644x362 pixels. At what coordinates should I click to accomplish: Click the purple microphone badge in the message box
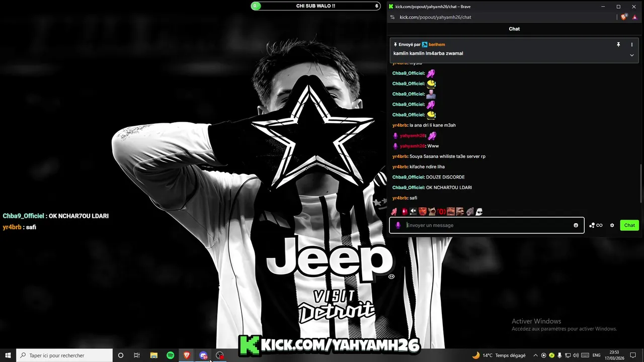click(398, 225)
